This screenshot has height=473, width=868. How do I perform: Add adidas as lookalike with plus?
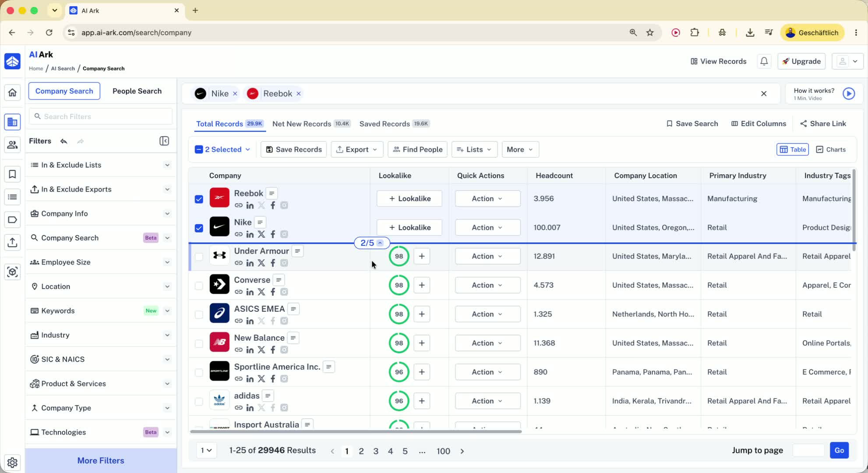point(422,401)
